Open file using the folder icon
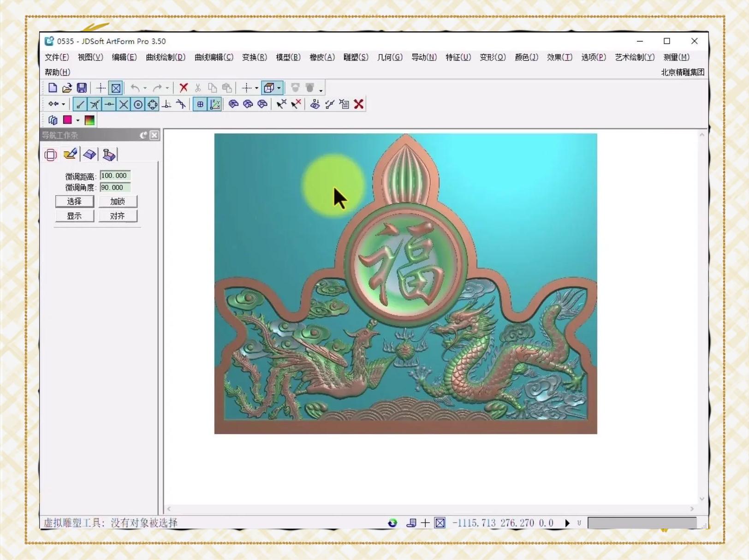The width and height of the screenshot is (749, 560). [67, 88]
